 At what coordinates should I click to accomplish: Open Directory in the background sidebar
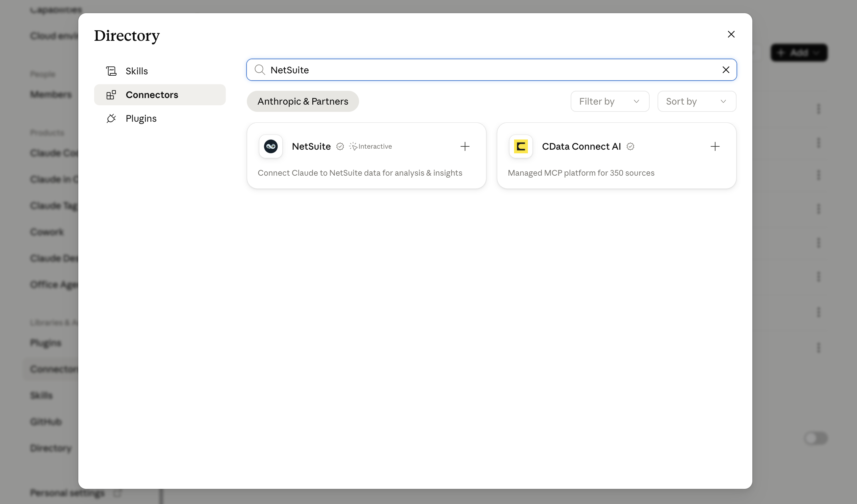pyautogui.click(x=51, y=448)
